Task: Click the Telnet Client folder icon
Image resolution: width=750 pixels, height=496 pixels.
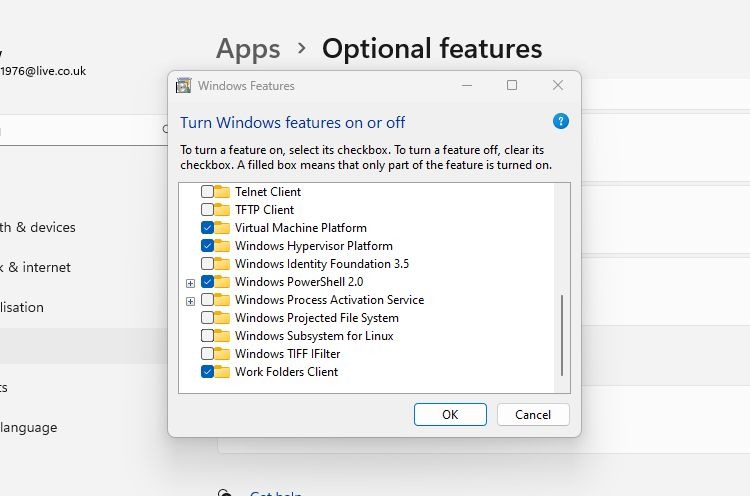Action: (x=222, y=192)
